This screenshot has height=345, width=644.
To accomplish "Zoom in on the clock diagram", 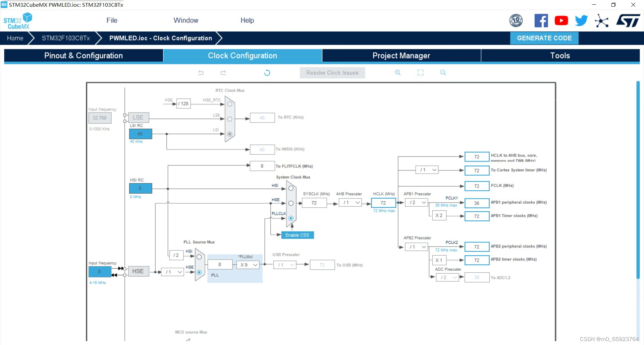I will (398, 73).
